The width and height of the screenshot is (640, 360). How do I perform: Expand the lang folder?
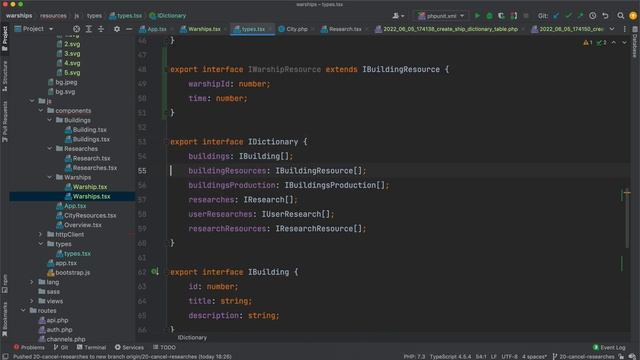[32, 282]
